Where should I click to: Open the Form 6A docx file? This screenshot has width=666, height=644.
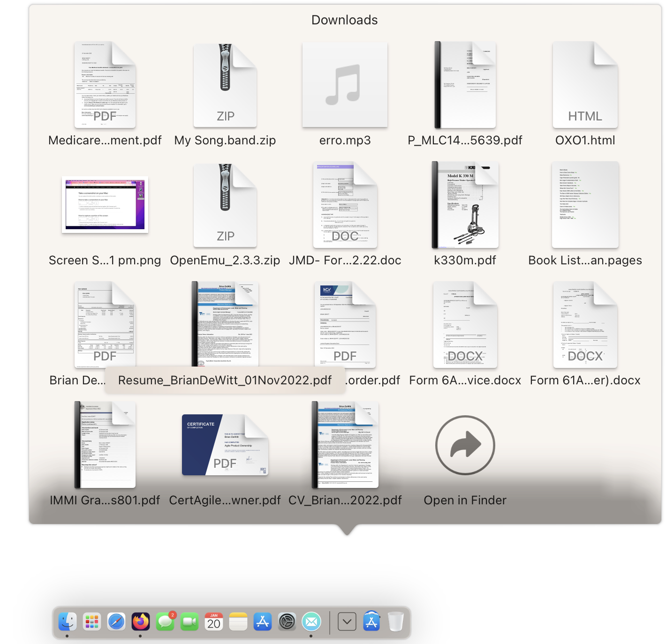click(465, 325)
